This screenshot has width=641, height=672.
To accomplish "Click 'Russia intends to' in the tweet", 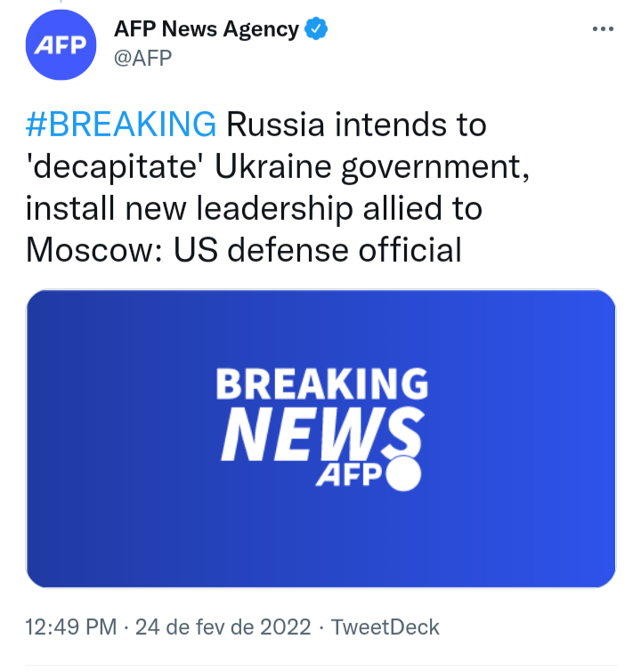I will point(356,125).
